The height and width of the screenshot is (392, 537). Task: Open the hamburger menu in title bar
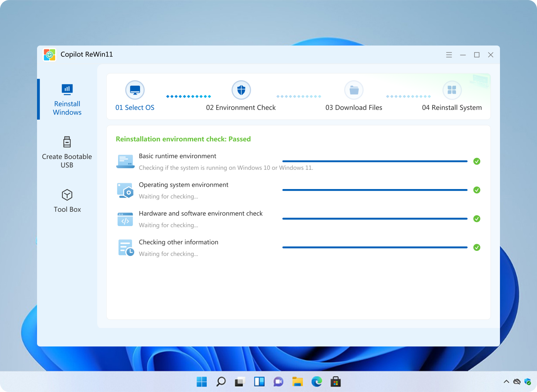[449, 55]
